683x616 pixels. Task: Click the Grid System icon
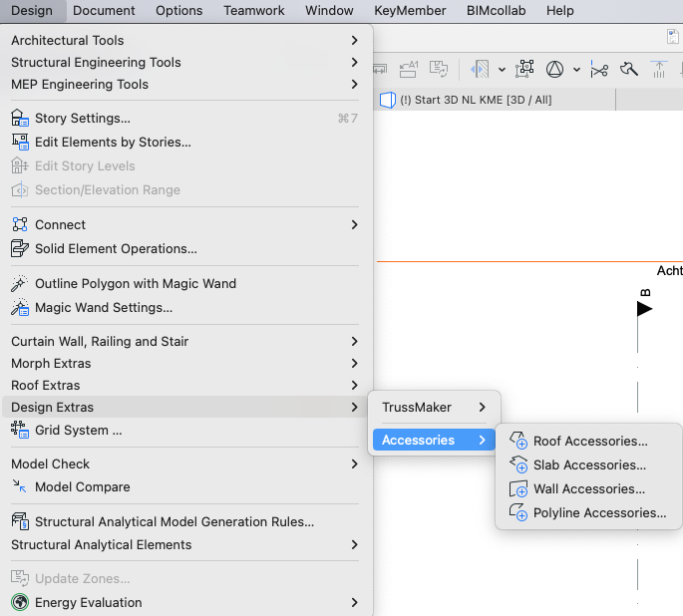pyautogui.click(x=20, y=430)
